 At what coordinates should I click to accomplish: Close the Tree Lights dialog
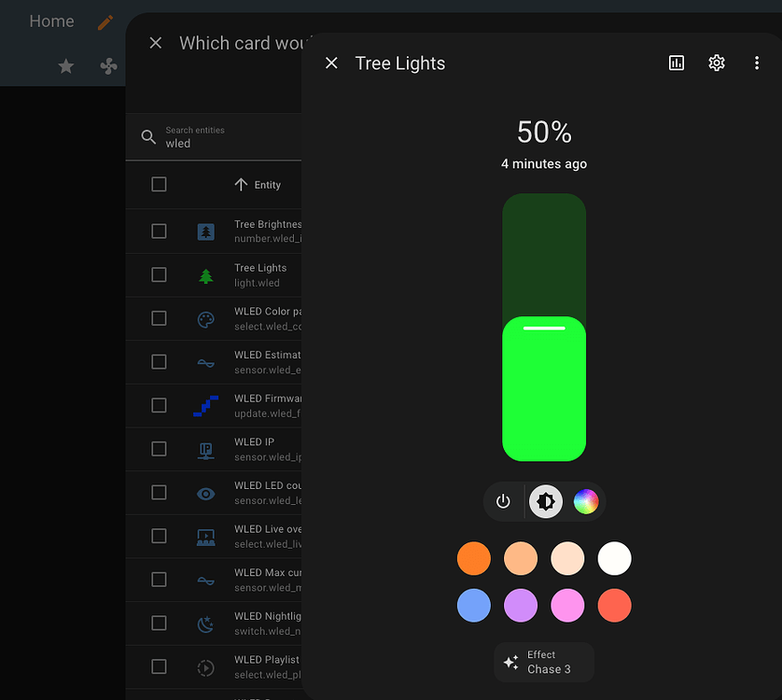coord(331,63)
